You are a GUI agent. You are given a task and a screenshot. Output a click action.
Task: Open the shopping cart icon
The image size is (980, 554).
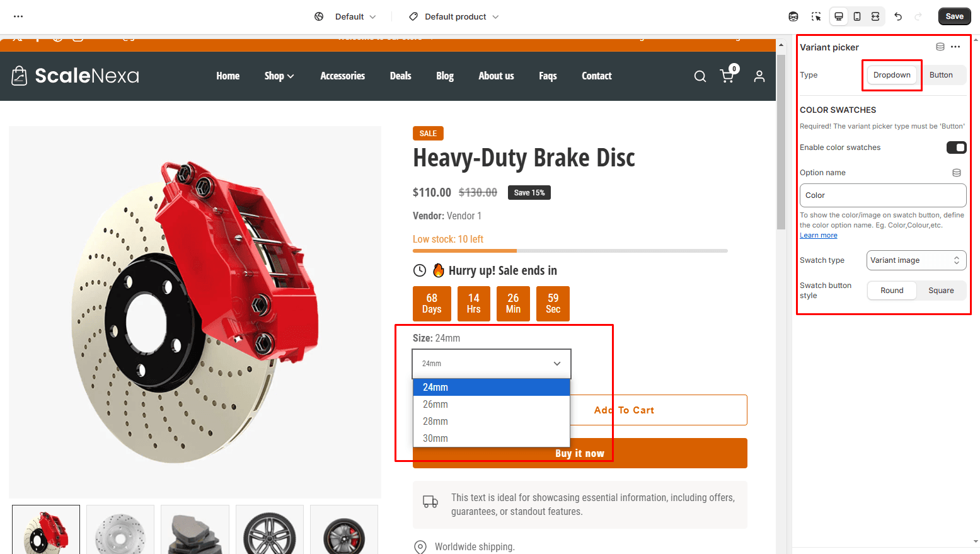pyautogui.click(x=727, y=76)
